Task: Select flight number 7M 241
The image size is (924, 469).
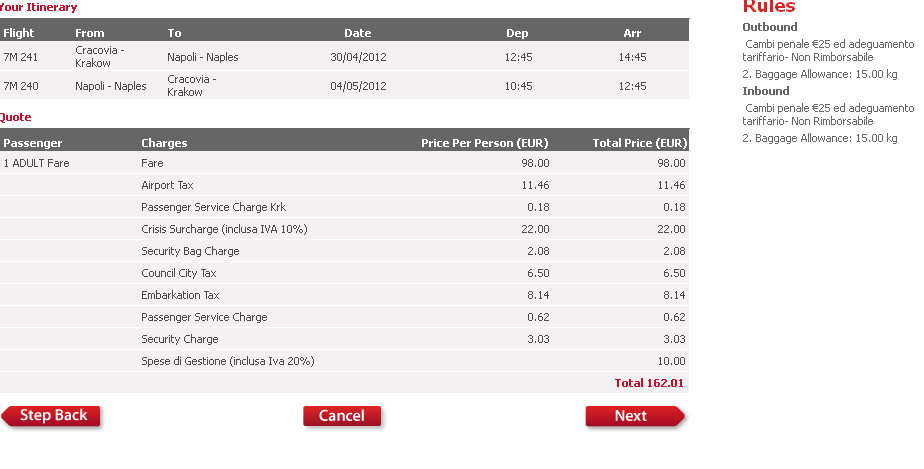Action: pos(21,57)
